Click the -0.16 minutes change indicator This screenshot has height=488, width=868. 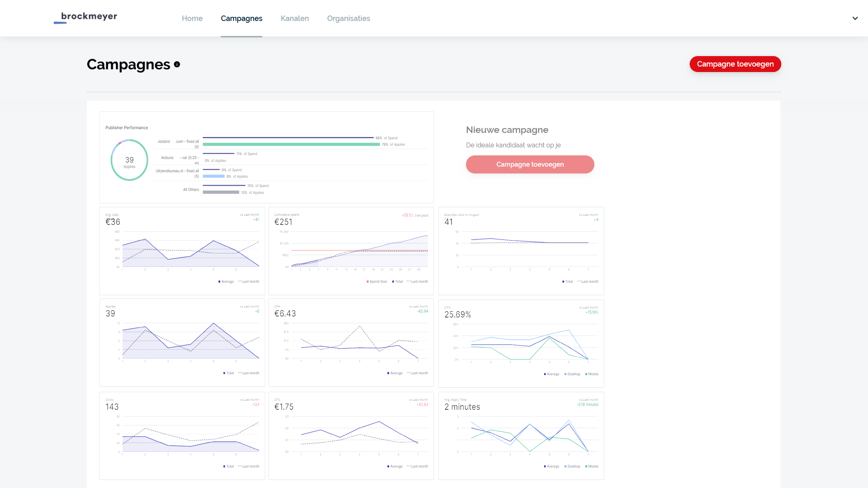coord(588,404)
